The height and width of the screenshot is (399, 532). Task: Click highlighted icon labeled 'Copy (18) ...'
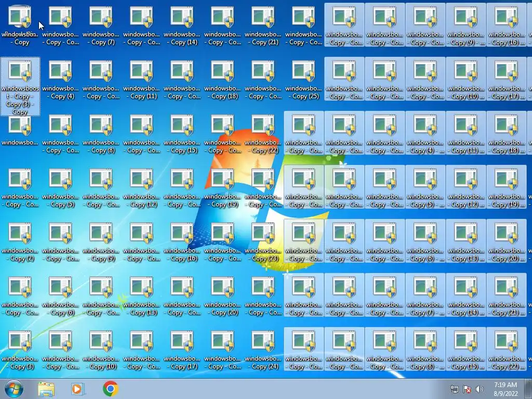pyautogui.click(x=506, y=134)
